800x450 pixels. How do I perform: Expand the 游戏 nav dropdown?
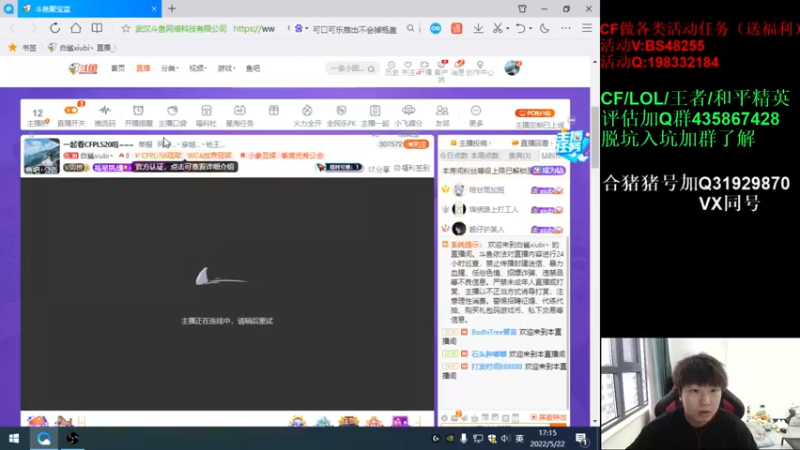pos(226,68)
